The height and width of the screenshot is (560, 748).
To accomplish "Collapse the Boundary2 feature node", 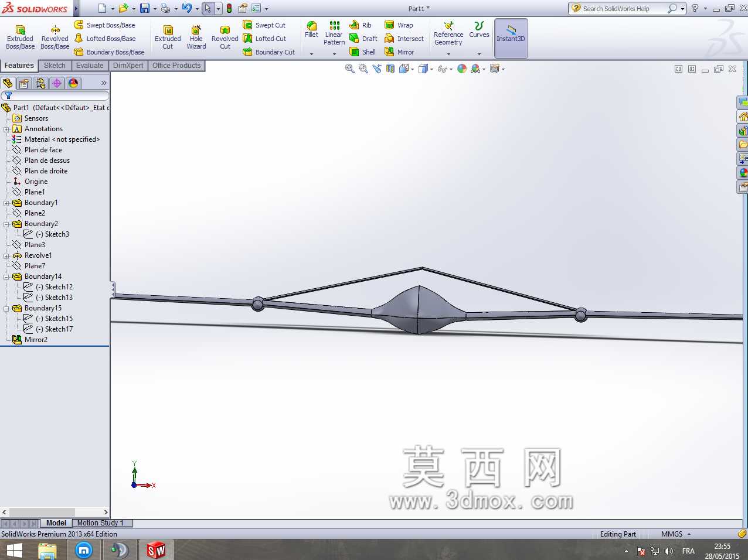I will click(6, 224).
